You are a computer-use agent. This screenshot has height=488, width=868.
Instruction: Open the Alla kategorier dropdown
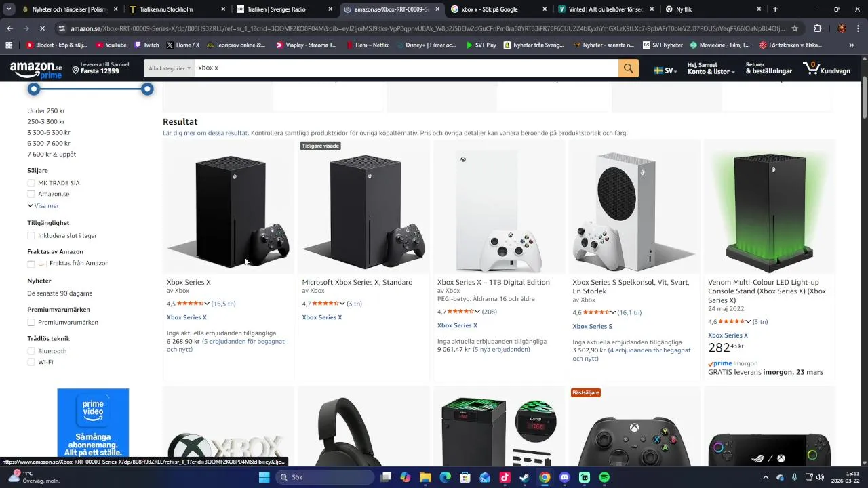click(x=170, y=68)
